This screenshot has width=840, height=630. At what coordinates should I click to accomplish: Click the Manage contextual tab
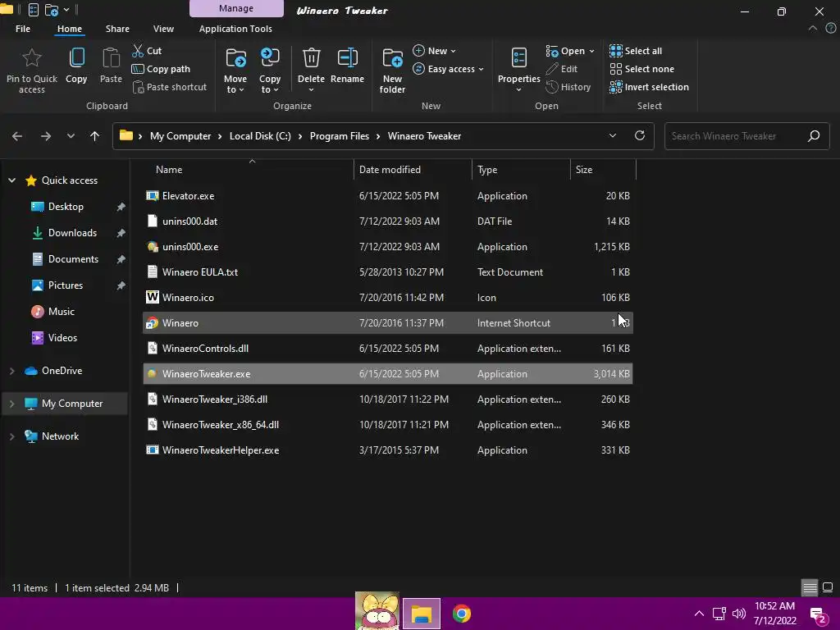[x=236, y=8]
